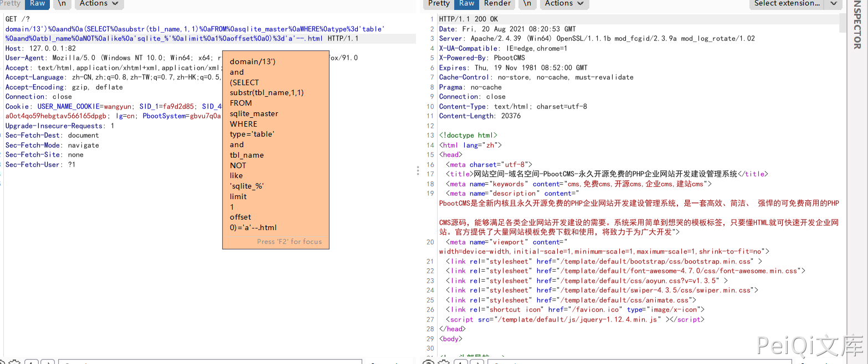The width and height of the screenshot is (868, 364).
Task: Click the response Date header line
Action: pos(507,29)
